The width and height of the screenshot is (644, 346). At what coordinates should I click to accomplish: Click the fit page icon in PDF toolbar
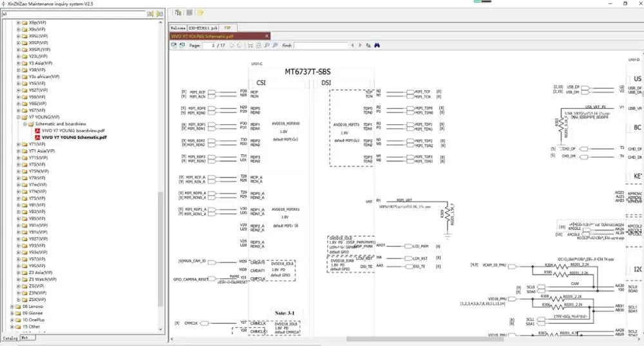pos(259,45)
